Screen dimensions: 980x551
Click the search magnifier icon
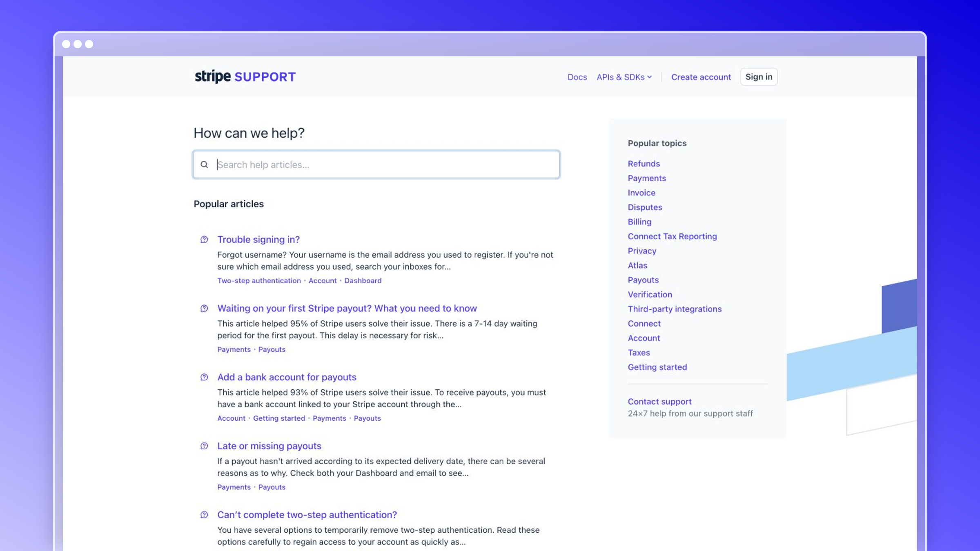[x=204, y=164]
